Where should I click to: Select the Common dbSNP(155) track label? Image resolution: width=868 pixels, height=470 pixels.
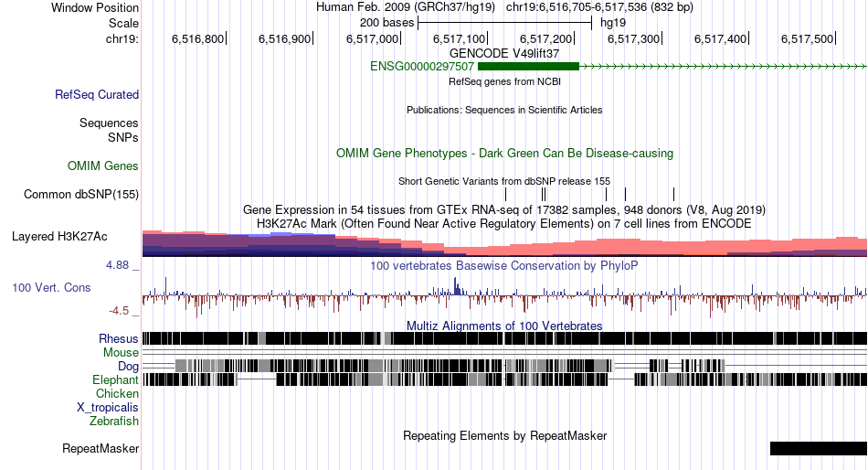tap(81, 195)
